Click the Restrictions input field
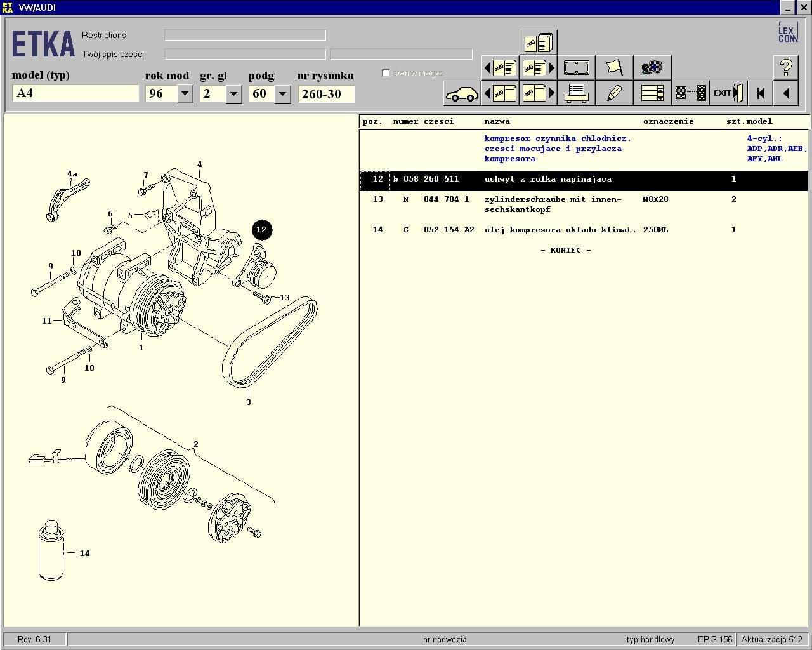The image size is (812, 650). pyautogui.click(x=245, y=35)
